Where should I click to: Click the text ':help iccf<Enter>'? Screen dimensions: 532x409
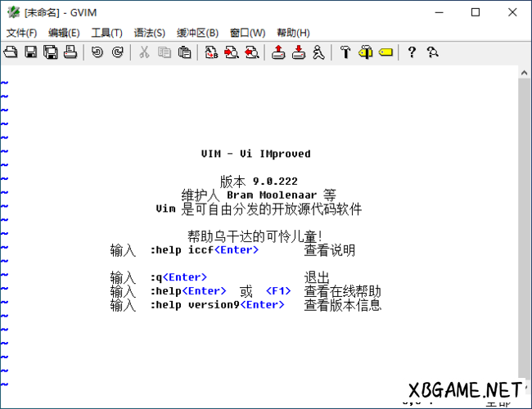pyautogui.click(x=205, y=250)
